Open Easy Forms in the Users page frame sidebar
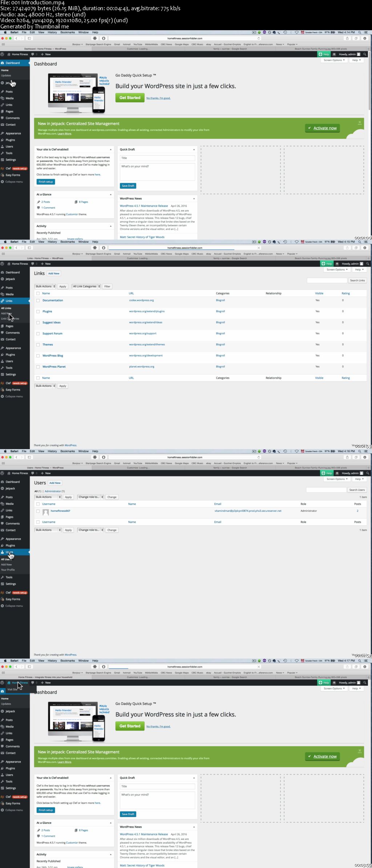 [x=13, y=599]
